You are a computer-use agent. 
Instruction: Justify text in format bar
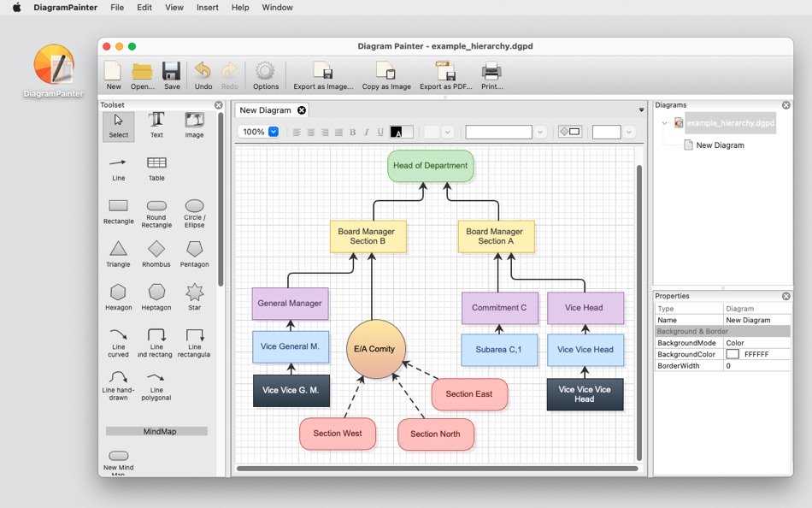[x=338, y=133]
